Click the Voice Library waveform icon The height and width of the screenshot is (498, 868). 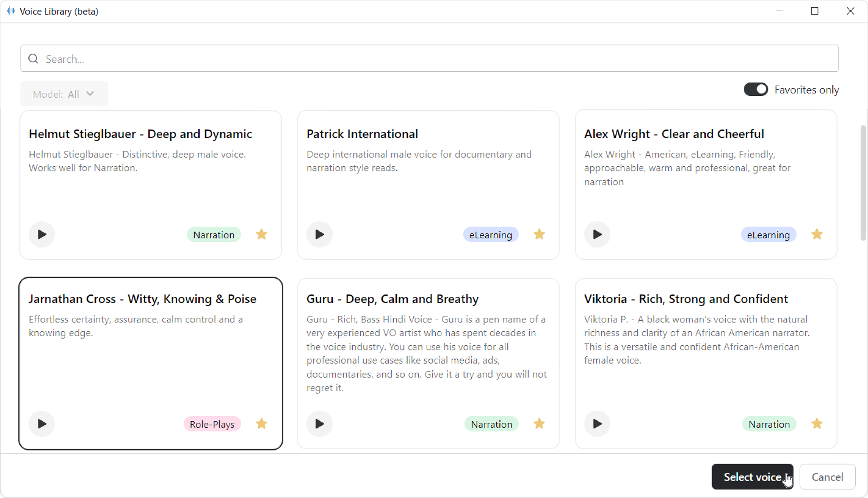point(11,11)
